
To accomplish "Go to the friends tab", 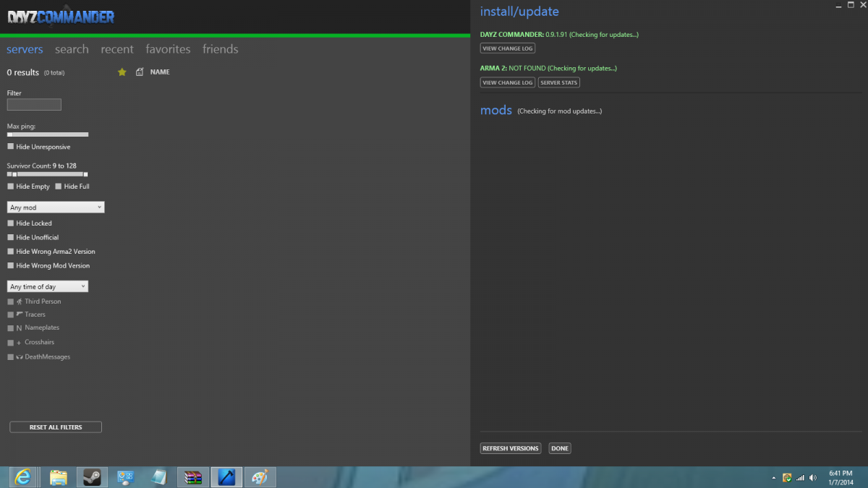I will [x=220, y=49].
